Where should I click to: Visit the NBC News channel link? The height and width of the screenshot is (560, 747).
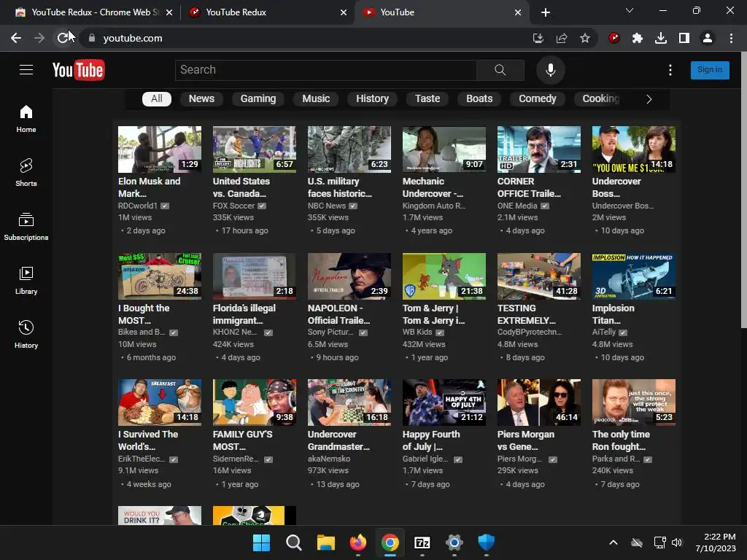point(327,206)
